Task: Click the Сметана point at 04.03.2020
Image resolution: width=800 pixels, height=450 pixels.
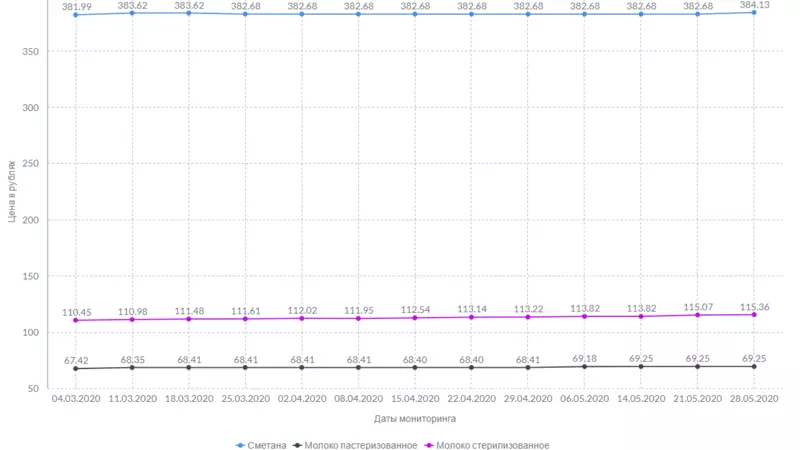Action: [x=75, y=15]
